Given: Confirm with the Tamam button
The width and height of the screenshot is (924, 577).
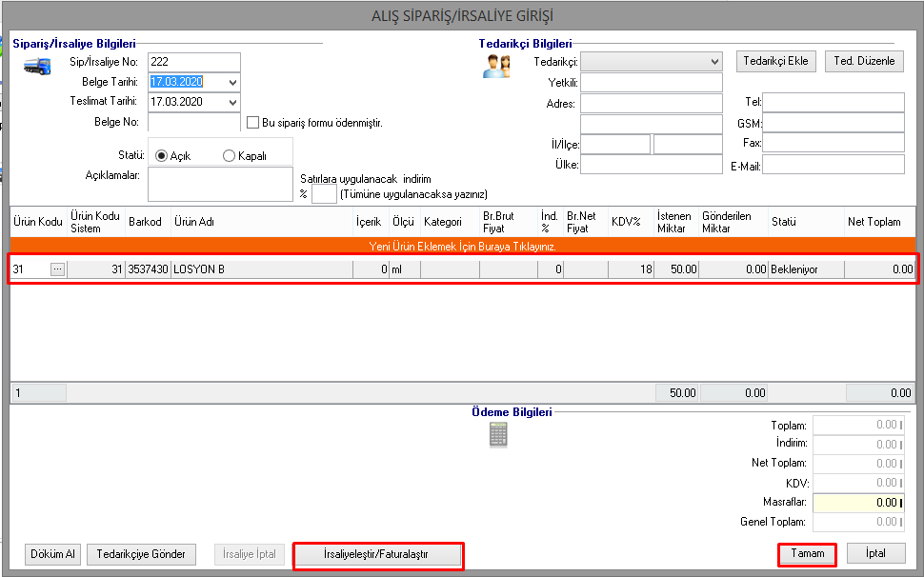Looking at the screenshot, I should click(807, 553).
